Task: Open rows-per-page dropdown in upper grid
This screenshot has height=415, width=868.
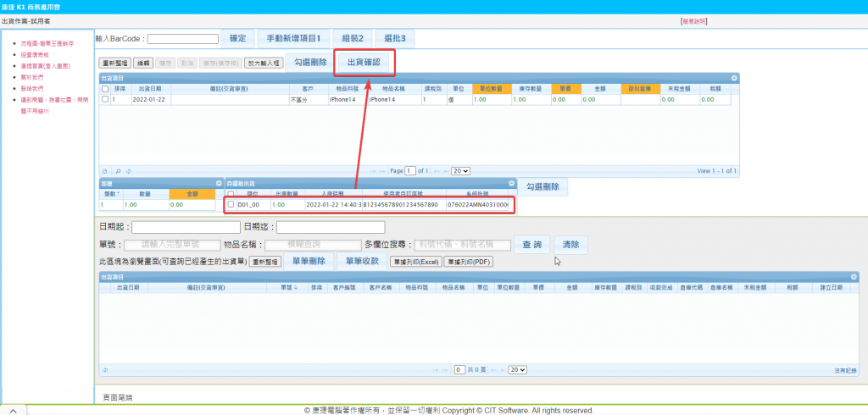Action: click(460, 170)
